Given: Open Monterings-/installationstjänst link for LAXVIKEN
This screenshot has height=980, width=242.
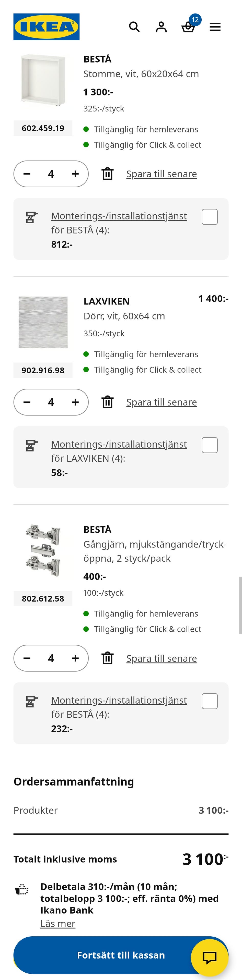Looking at the screenshot, I should (119, 444).
